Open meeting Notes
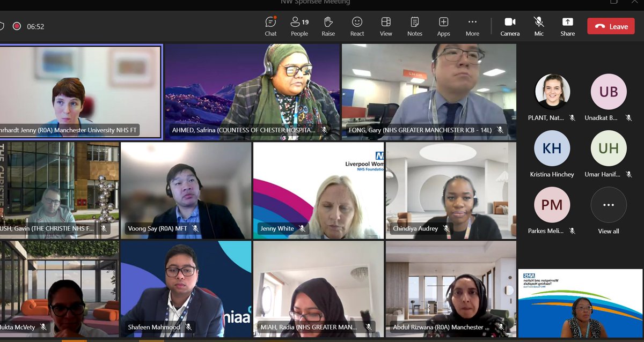Image resolution: width=644 pixels, height=342 pixels. 415,26
